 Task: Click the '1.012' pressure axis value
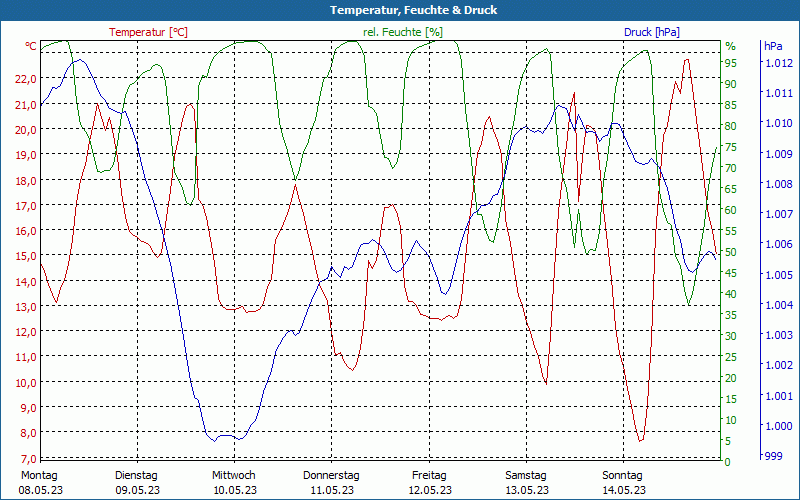pos(780,63)
